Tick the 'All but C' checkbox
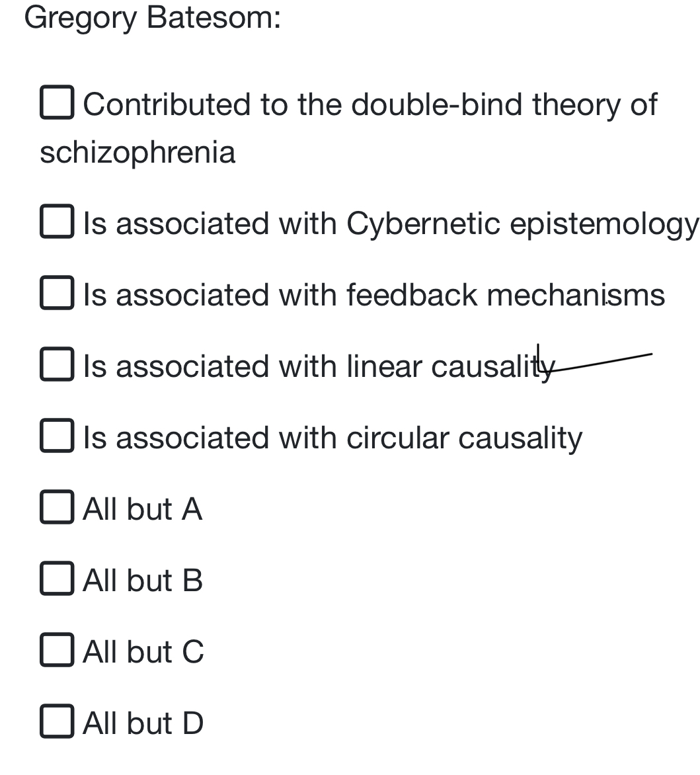This screenshot has height=775, width=700. (58, 649)
